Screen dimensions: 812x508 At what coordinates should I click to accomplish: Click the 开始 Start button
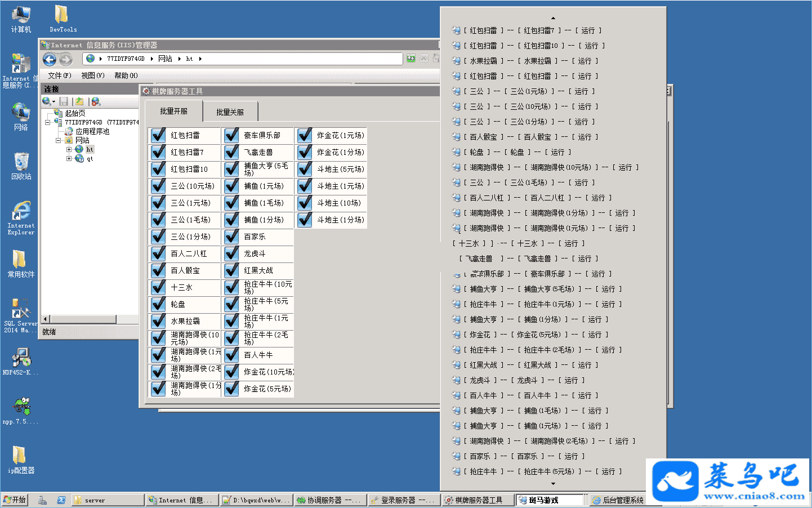(x=15, y=500)
